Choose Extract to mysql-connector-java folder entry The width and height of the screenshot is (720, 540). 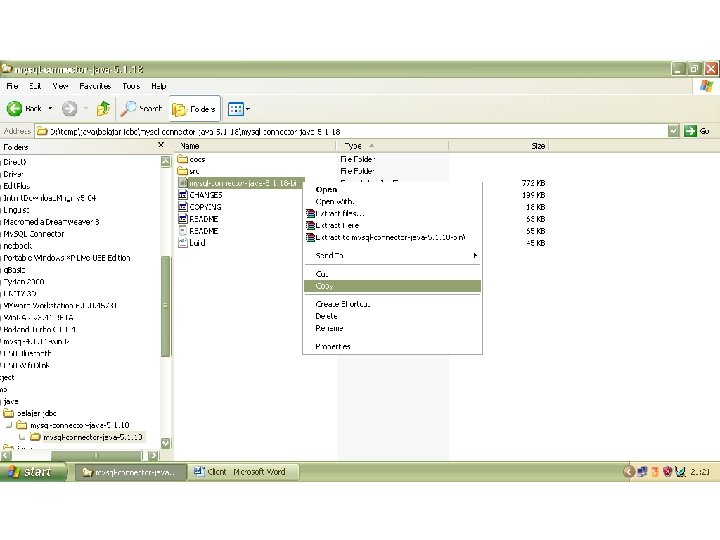point(392,237)
